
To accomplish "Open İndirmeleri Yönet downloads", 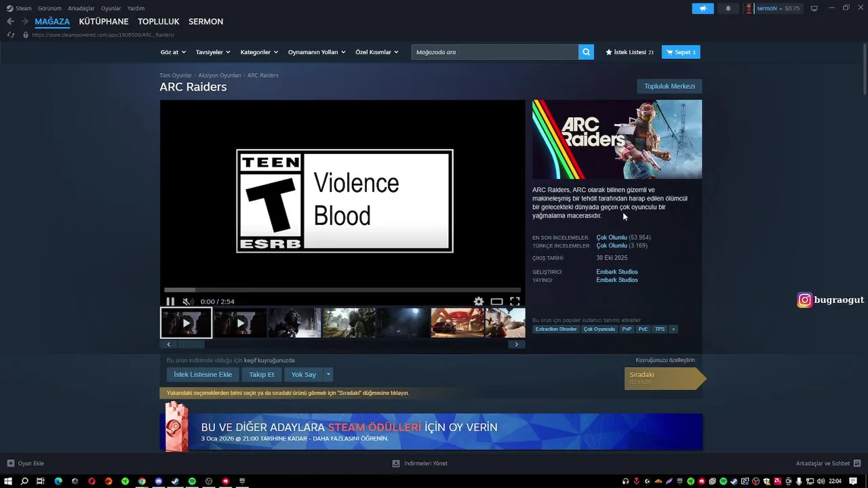I will click(420, 464).
